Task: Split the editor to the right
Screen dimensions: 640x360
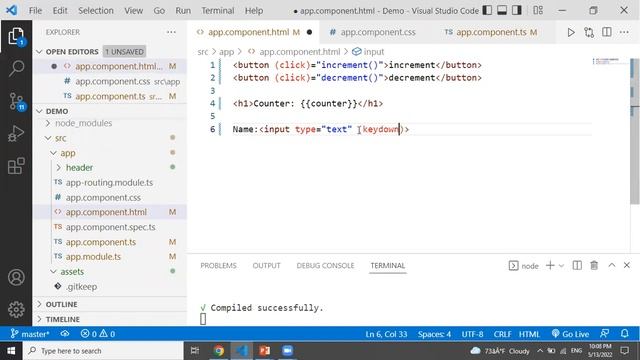Action: tap(607, 32)
